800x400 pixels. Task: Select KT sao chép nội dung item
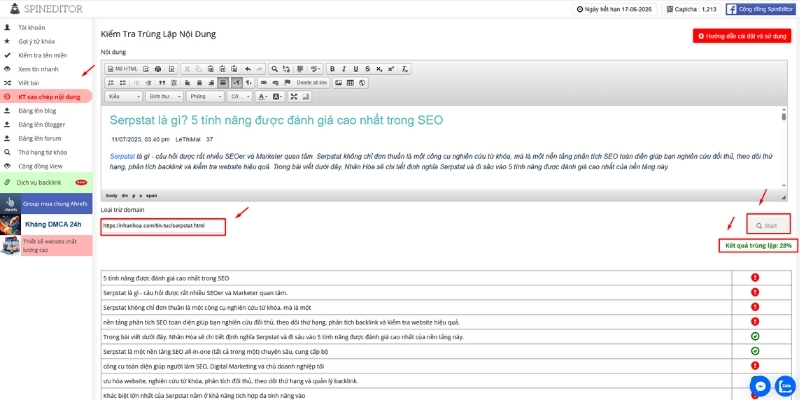coord(46,96)
